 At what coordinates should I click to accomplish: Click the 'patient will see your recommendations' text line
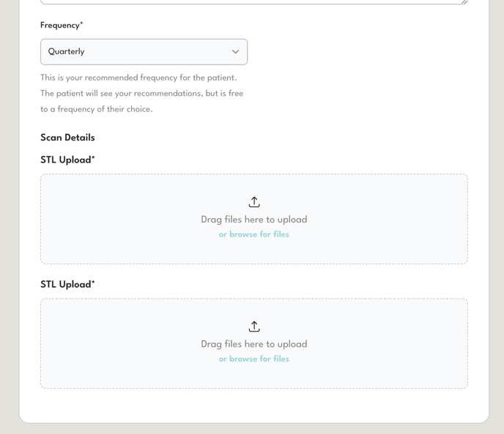point(141,94)
